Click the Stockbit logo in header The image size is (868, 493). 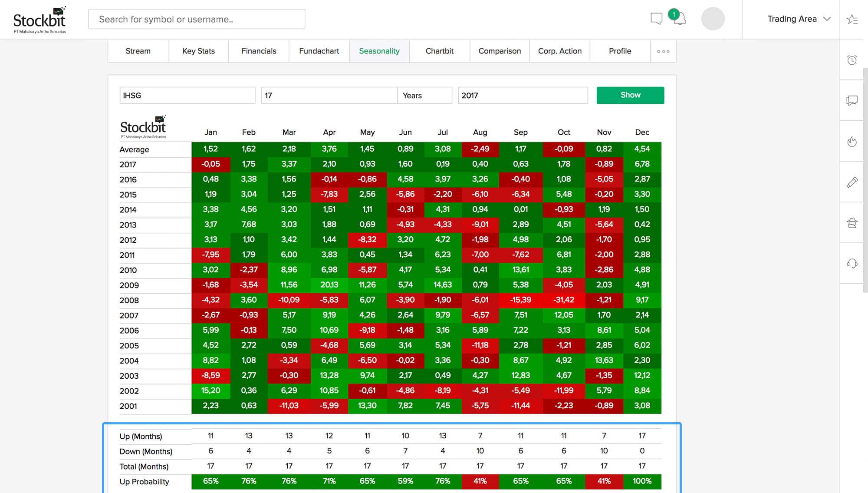(x=39, y=20)
